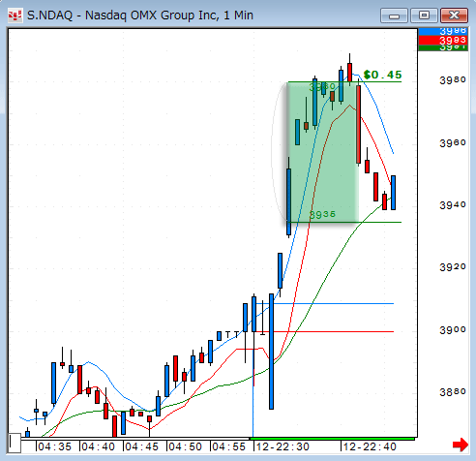This screenshot has height=461, width=476.
Task: Click the 3880 price axis label
Action: coord(453,392)
